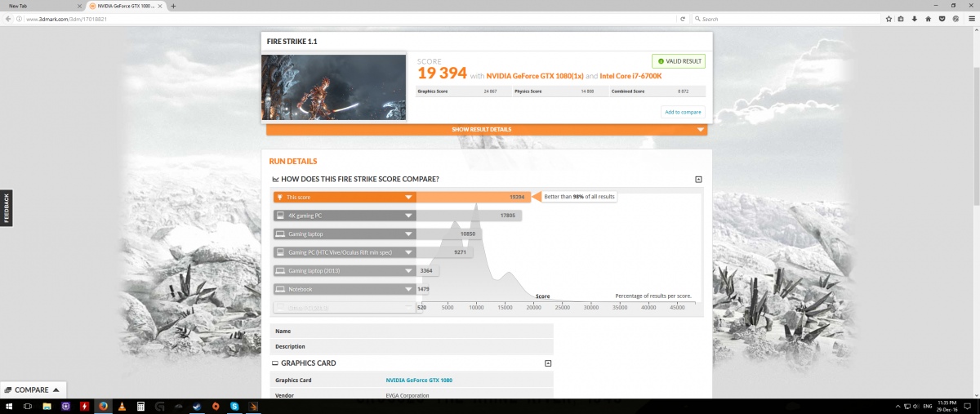The height and width of the screenshot is (414, 980).
Task: Open the red lightning bolt taskbar app
Action: click(x=84, y=406)
